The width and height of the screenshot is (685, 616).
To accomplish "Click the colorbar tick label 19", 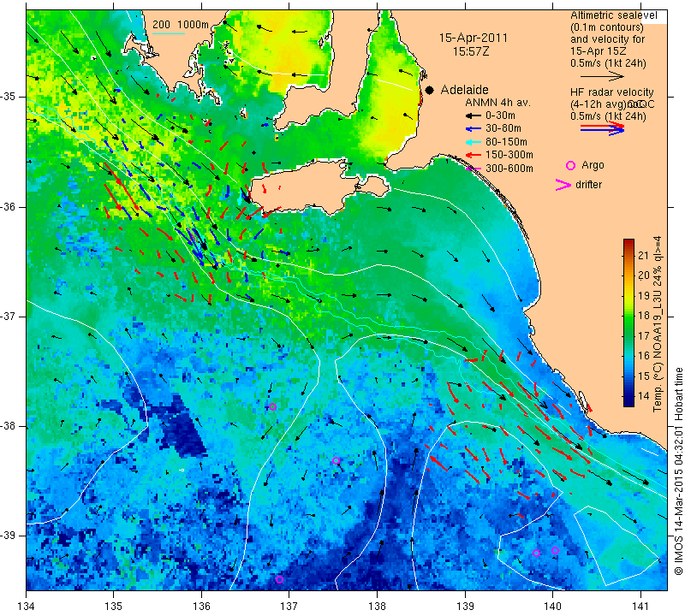I will click(644, 295).
